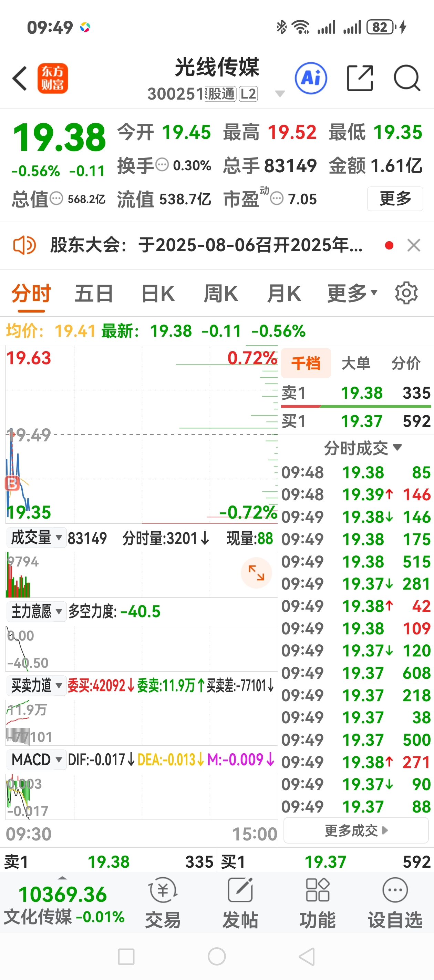434x980 pixels.
Task: Open 更多 quote details button
Action: pos(395,198)
